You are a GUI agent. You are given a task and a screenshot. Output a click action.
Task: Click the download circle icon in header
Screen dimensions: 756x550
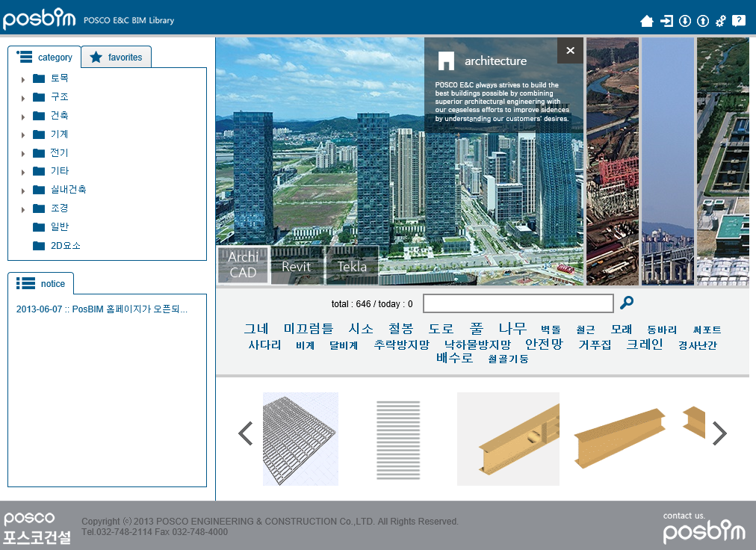[684, 21]
